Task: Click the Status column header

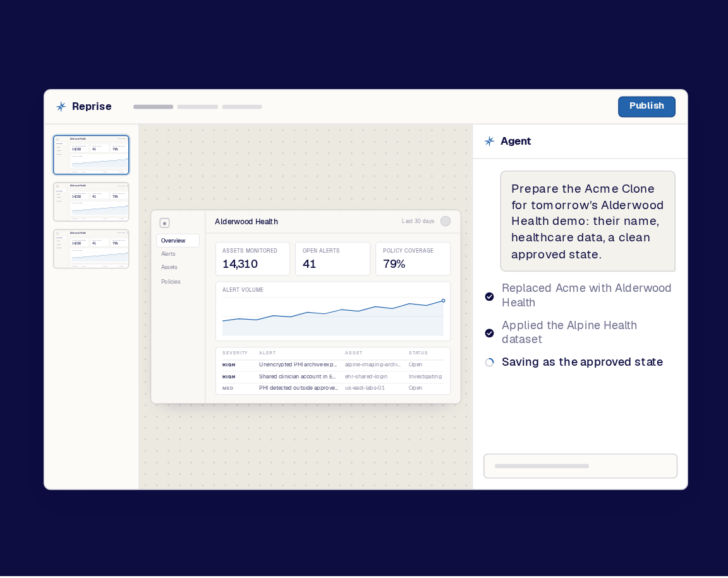Action: click(418, 353)
